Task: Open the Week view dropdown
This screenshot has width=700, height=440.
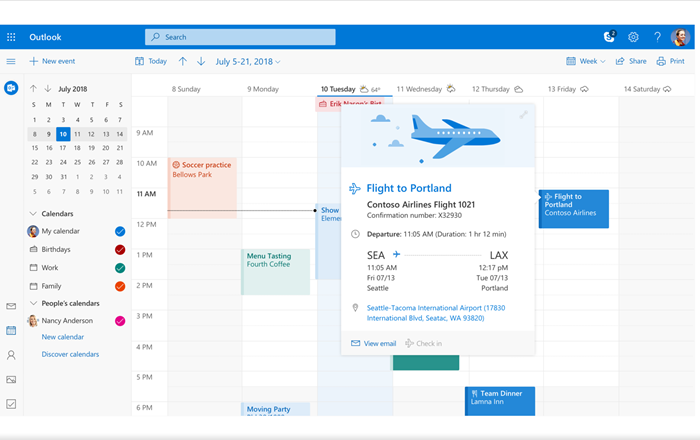Action: point(586,62)
